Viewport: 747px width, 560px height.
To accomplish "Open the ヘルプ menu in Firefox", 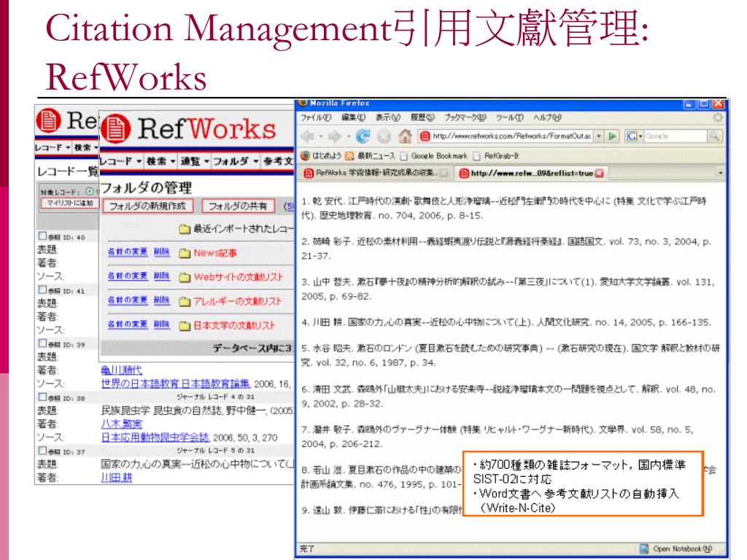I will 547,117.
